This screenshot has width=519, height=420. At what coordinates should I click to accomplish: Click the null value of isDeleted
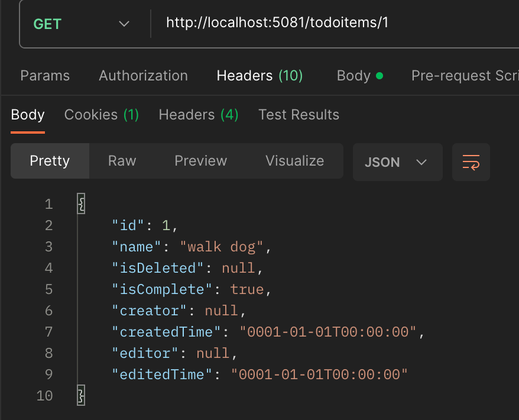coord(238,268)
